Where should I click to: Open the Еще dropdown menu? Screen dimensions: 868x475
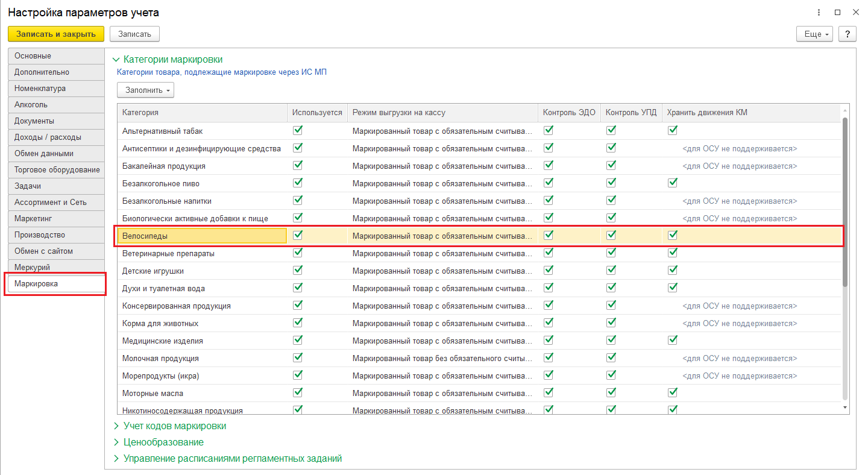(814, 34)
